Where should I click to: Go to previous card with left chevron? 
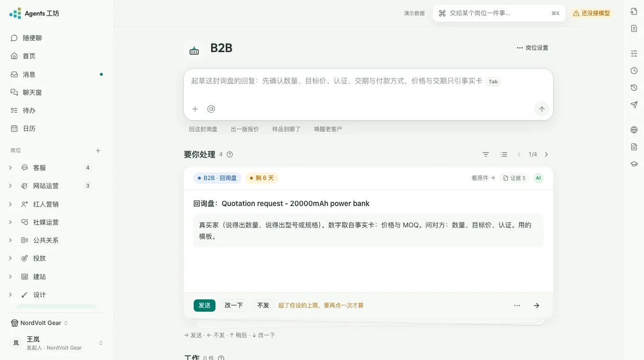click(519, 154)
